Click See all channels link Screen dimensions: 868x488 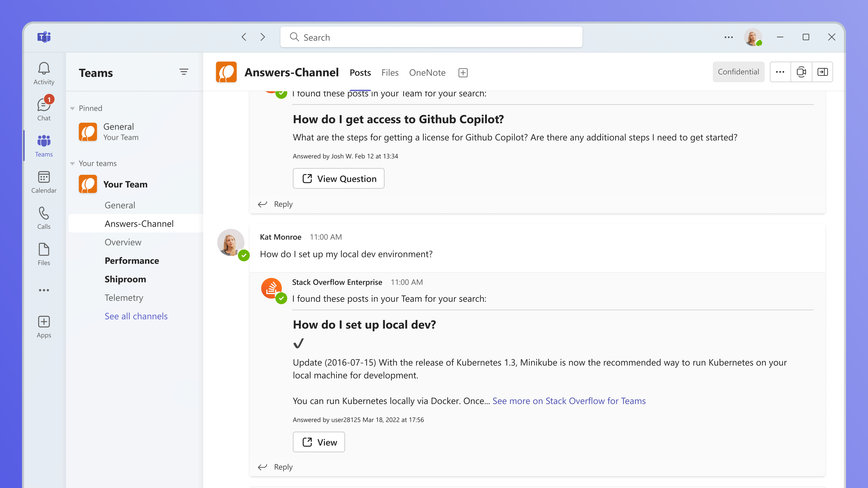pos(136,316)
